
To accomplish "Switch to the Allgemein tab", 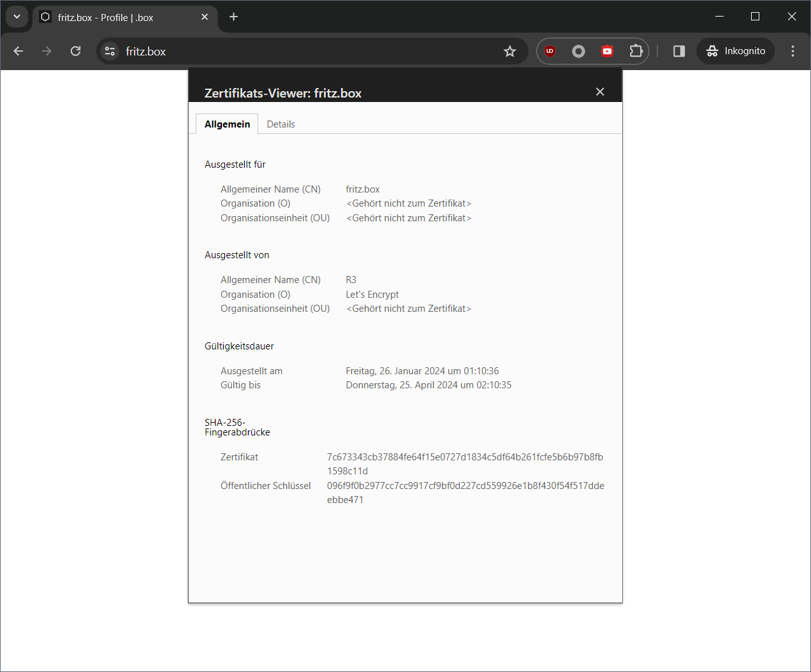I will click(227, 124).
